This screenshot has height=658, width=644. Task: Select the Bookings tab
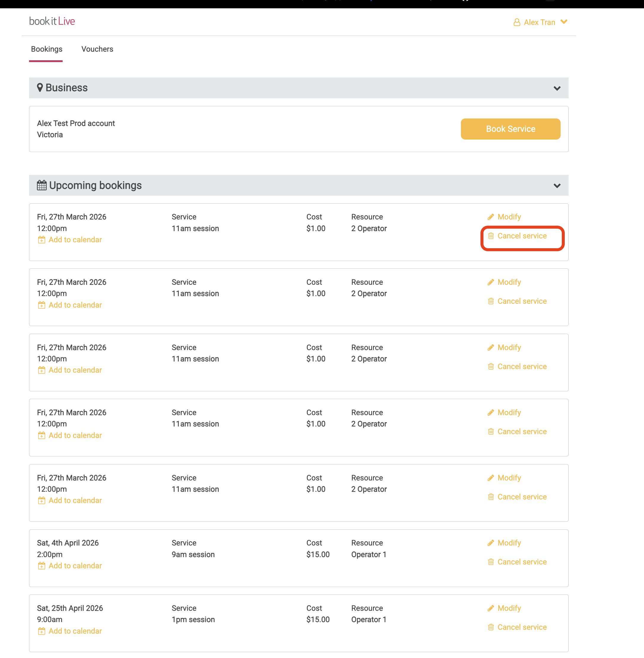tap(47, 49)
